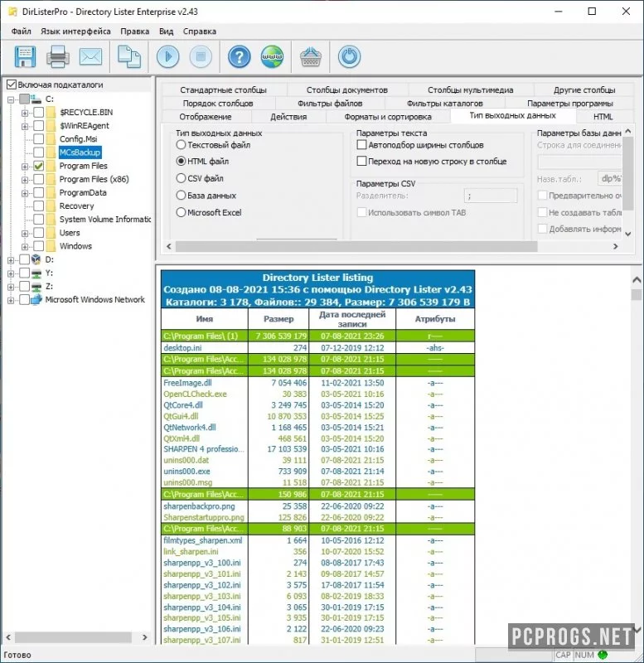This screenshot has width=644, height=663.
Task: Click the Save (floppy disk) toolbar icon
Action: click(x=25, y=56)
